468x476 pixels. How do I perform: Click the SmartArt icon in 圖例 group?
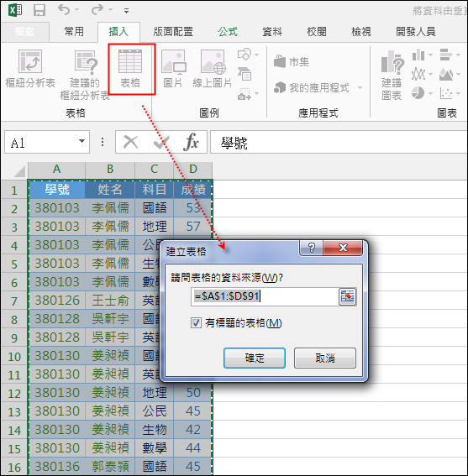[245, 74]
